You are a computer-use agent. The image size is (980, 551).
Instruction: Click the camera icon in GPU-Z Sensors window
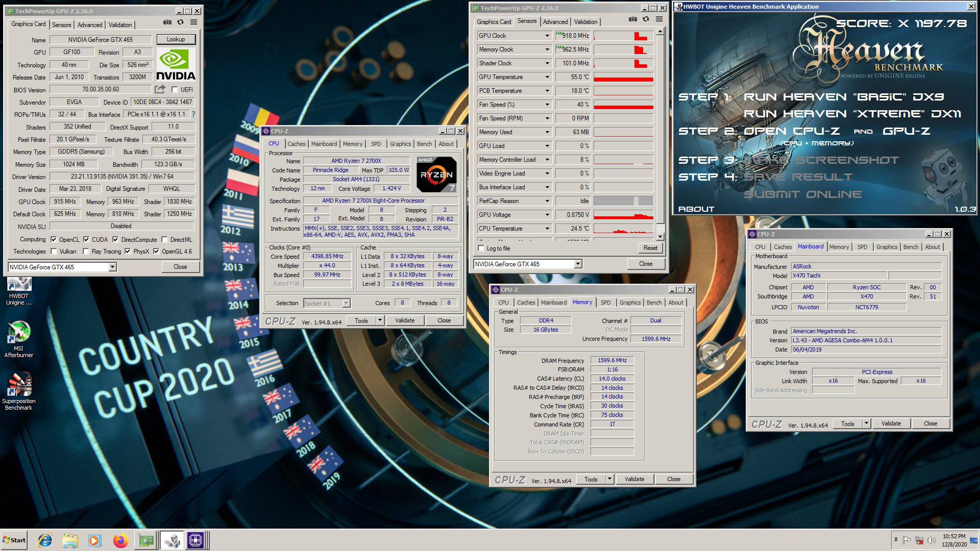tap(633, 19)
